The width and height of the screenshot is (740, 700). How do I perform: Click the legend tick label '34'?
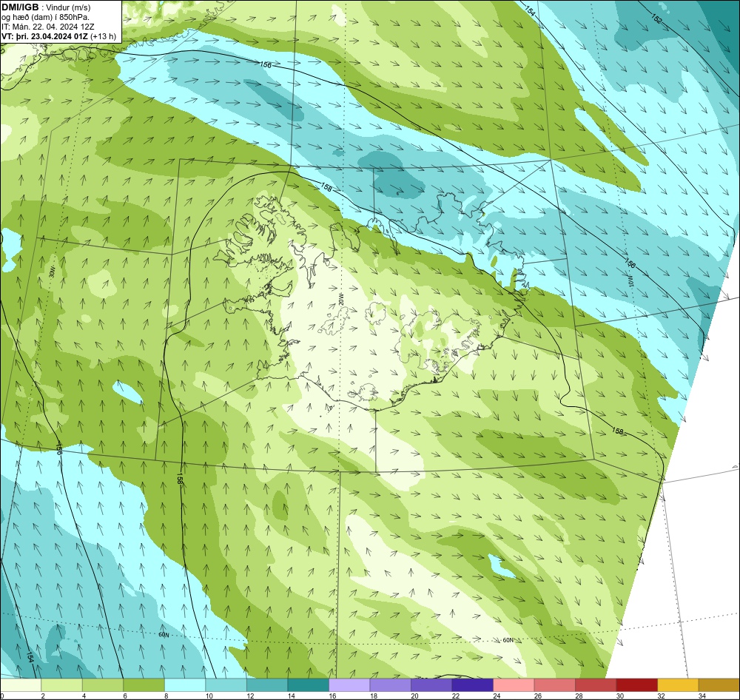tap(702, 696)
